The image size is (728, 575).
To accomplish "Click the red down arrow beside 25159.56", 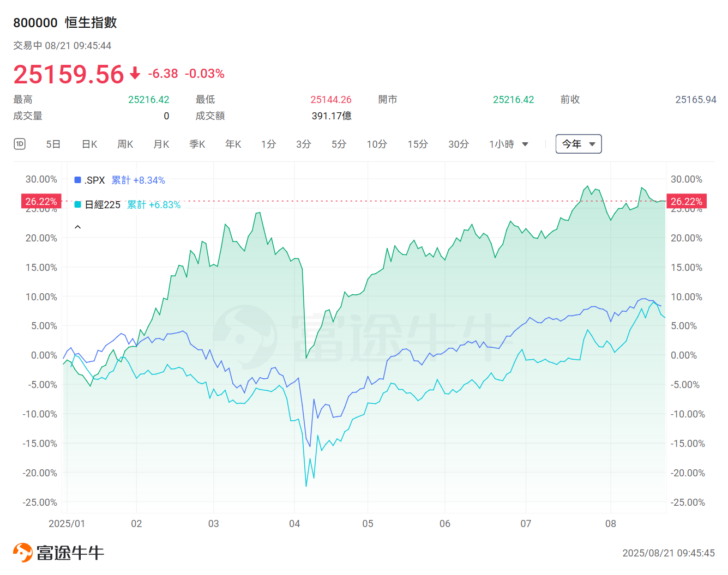I will [x=133, y=74].
